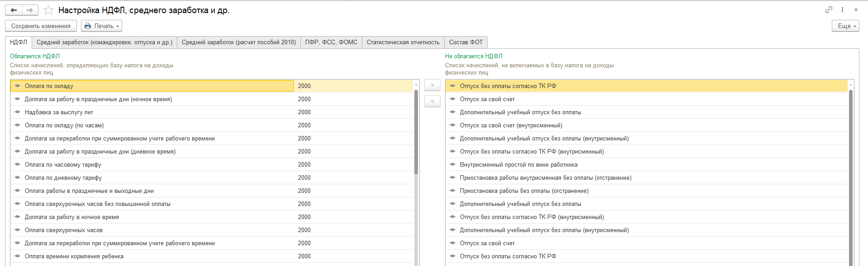Select Внутрисменный простой по вине работника
Image resolution: width=868 pixels, height=266 pixels.
pos(518,164)
